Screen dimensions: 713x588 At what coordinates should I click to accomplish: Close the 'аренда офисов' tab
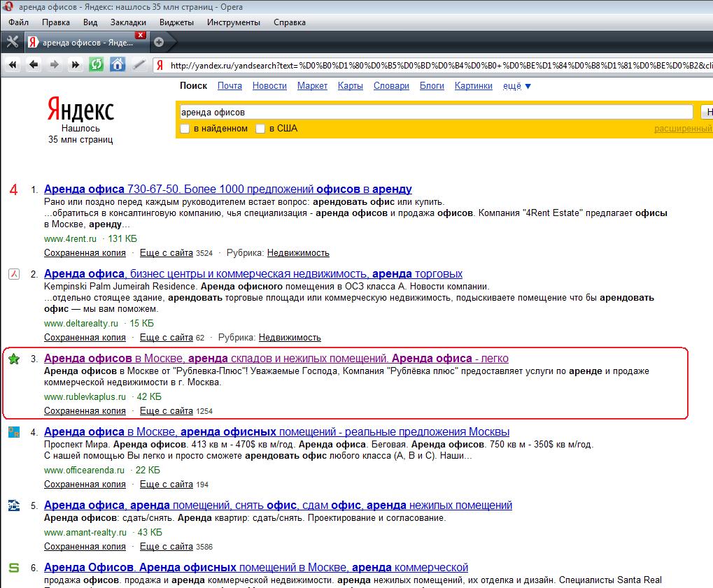click(x=141, y=35)
